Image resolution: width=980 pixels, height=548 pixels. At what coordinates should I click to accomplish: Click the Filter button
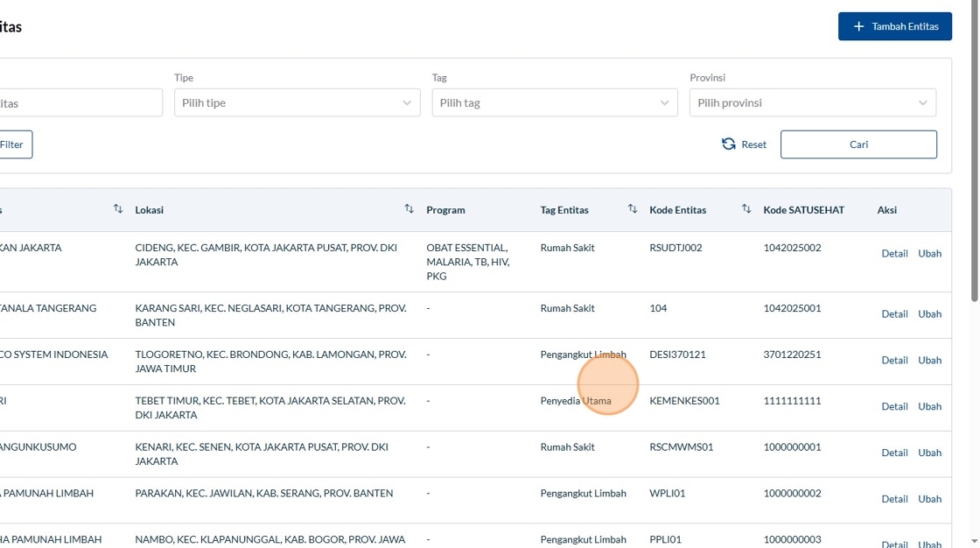click(14, 144)
